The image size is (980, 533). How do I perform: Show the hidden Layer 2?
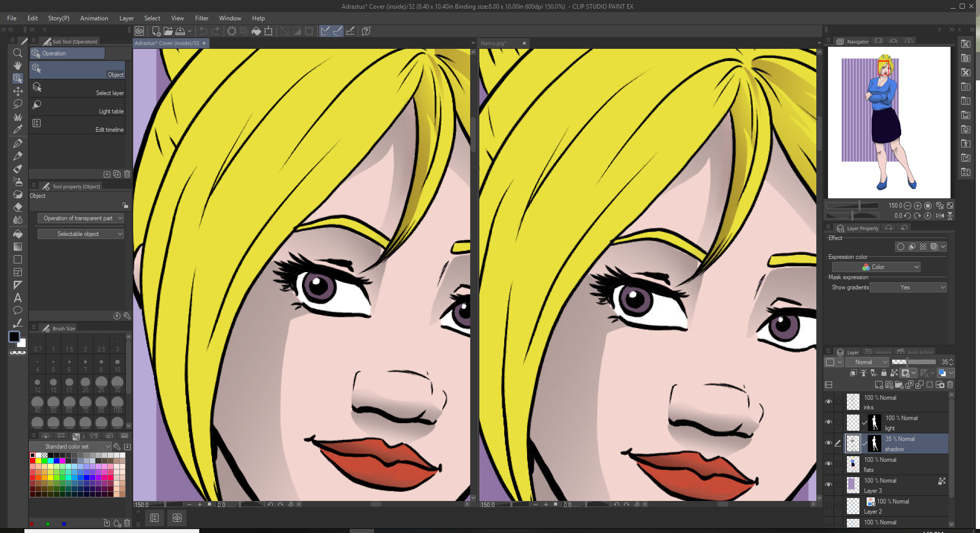pos(829,506)
